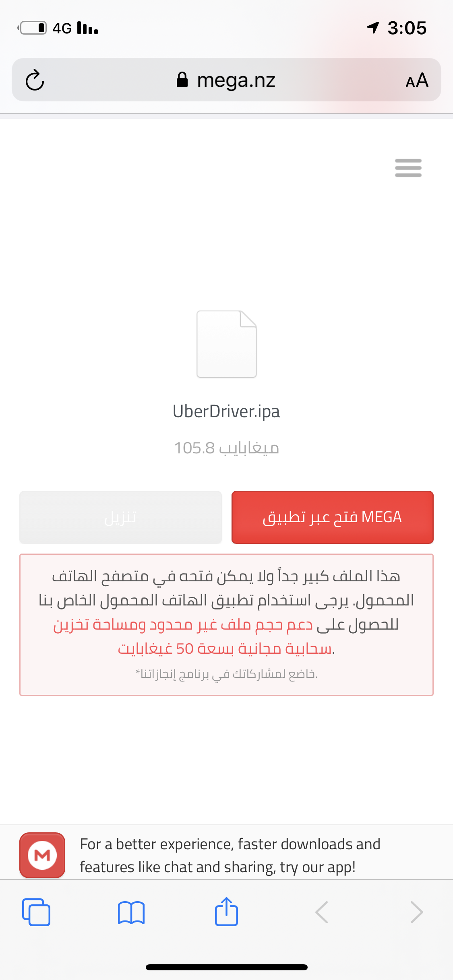Reload the page with the refresh icon
453x980 pixels.
(x=35, y=80)
